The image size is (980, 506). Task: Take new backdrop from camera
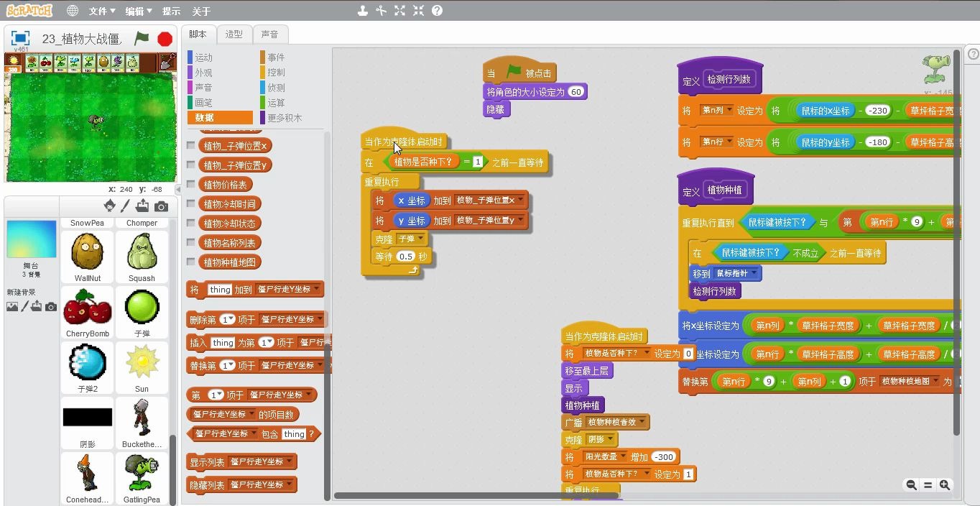coord(50,307)
